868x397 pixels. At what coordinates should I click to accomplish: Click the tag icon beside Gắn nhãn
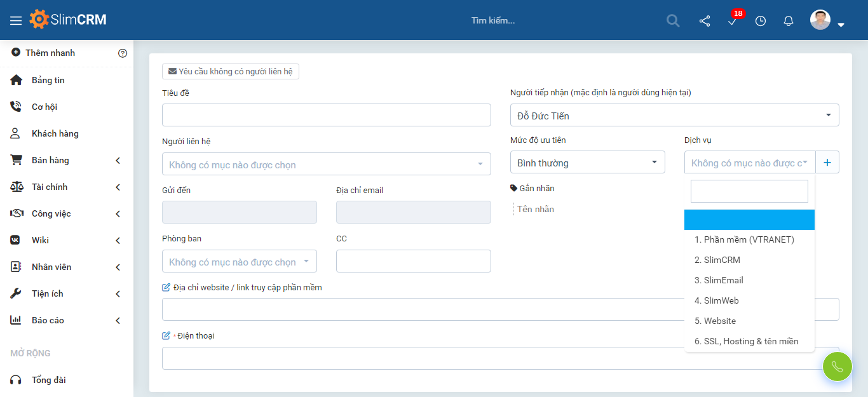[x=514, y=187]
